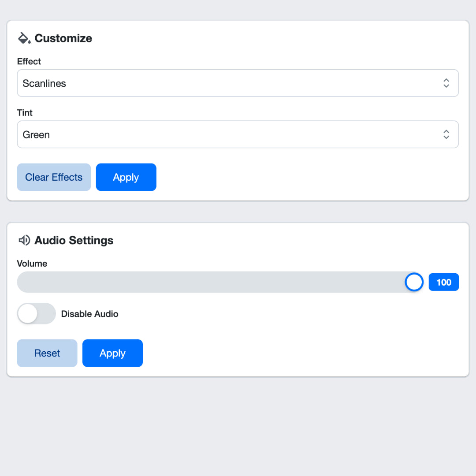Screen dimensions: 476x476
Task: Click the volume value badge showing 100
Action: tap(443, 282)
